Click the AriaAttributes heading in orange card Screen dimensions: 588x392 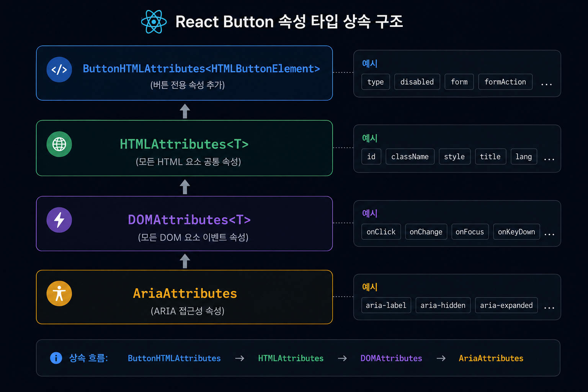pyautogui.click(x=185, y=293)
